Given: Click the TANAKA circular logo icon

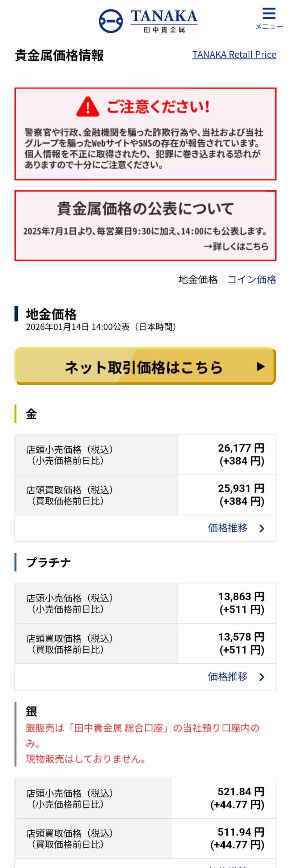Looking at the screenshot, I should point(111,21).
